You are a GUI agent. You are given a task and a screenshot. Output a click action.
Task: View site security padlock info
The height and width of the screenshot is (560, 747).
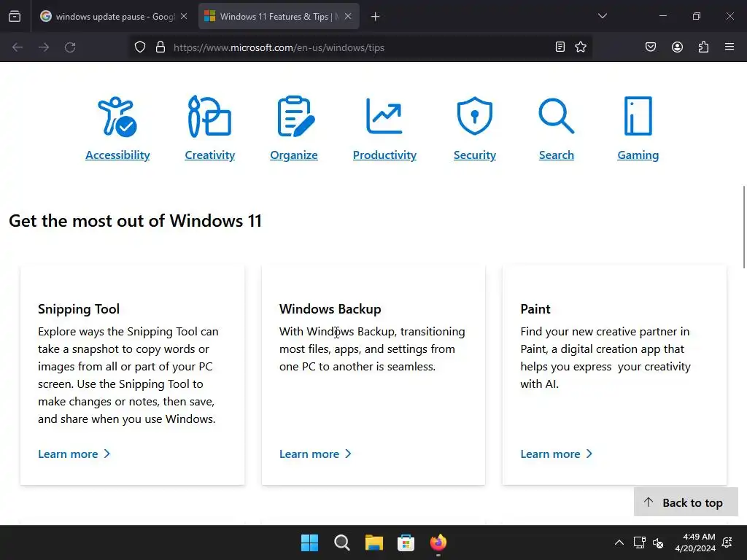160,47
